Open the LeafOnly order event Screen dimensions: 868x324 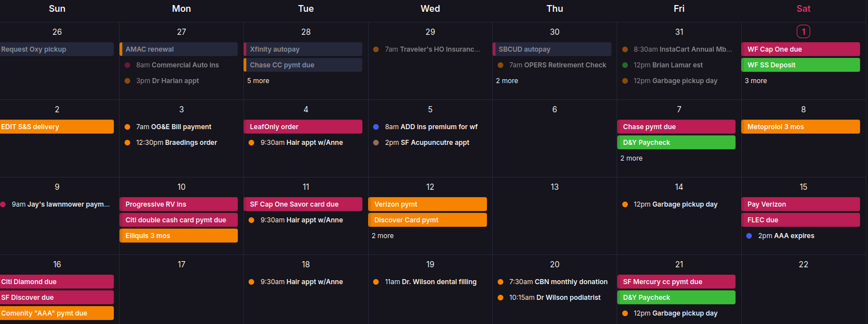[x=304, y=127]
